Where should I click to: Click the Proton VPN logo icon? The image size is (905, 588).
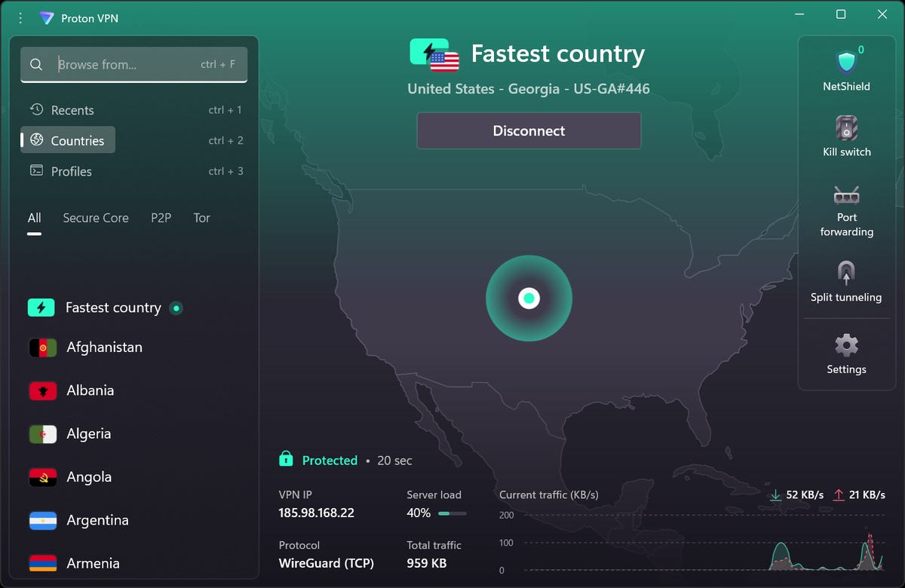pos(47,18)
